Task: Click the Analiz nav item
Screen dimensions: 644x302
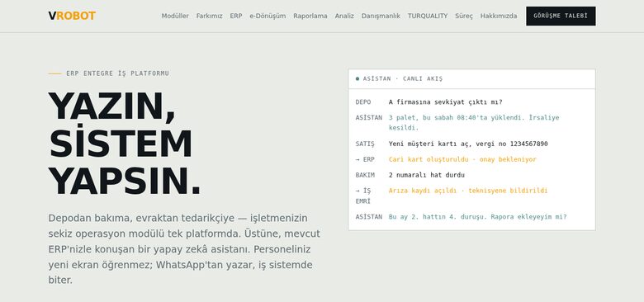Action: coord(344,16)
